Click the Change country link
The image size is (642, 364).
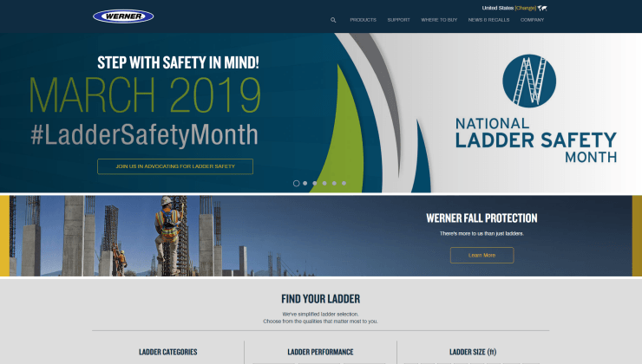525,8
